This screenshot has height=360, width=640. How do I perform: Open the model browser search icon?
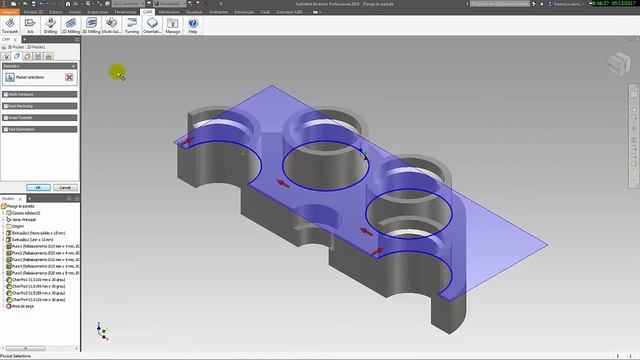pos(69,199)
